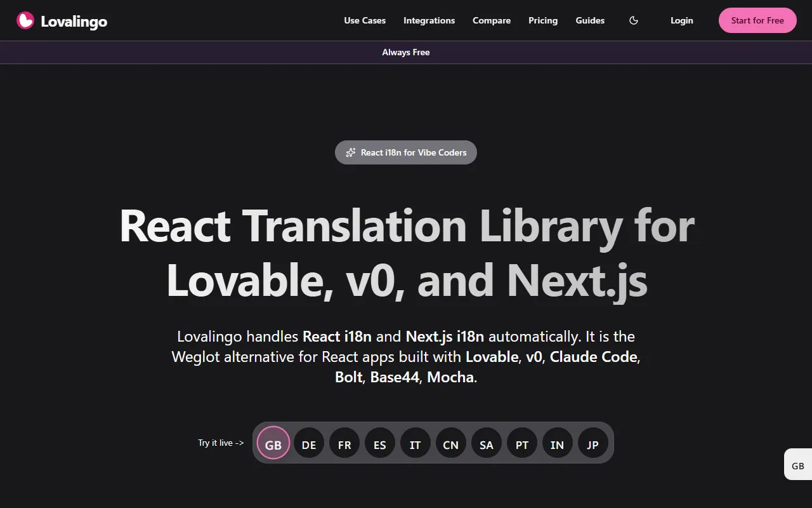This screenshot has height=508, width=812.
Task: Expand the Guides nav item
Action: [590, 20]
